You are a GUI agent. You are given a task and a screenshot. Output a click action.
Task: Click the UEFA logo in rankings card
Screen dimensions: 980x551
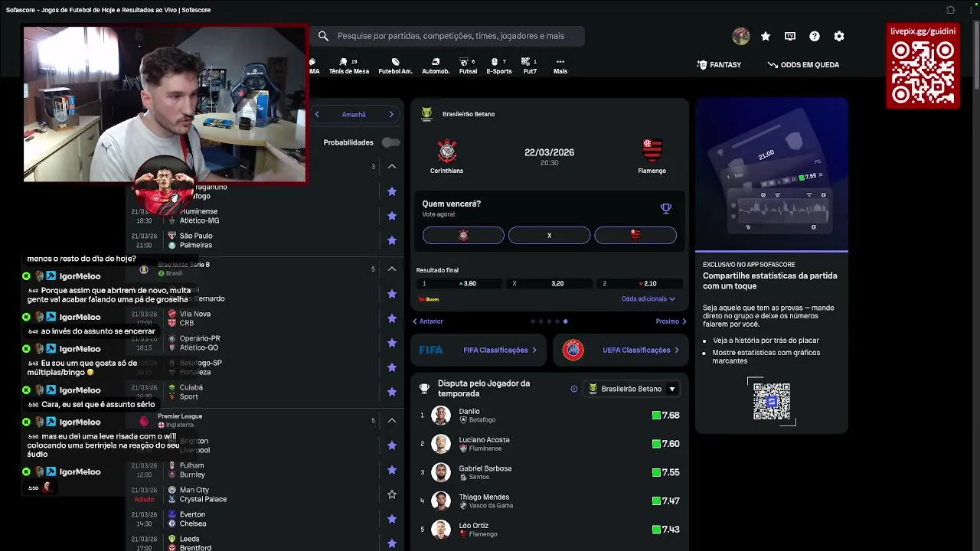click(x=573, y=350)
